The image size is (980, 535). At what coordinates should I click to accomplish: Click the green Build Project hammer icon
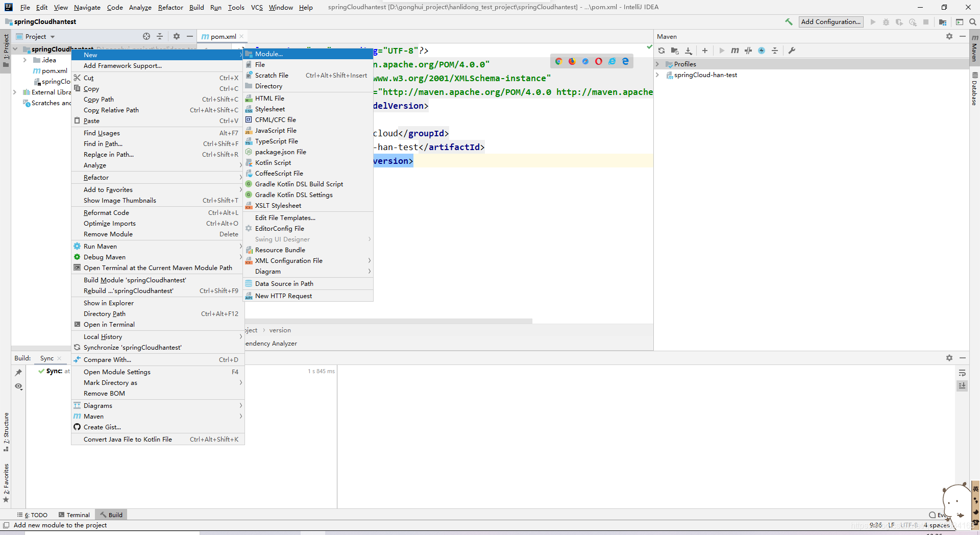tap(789, 22)
